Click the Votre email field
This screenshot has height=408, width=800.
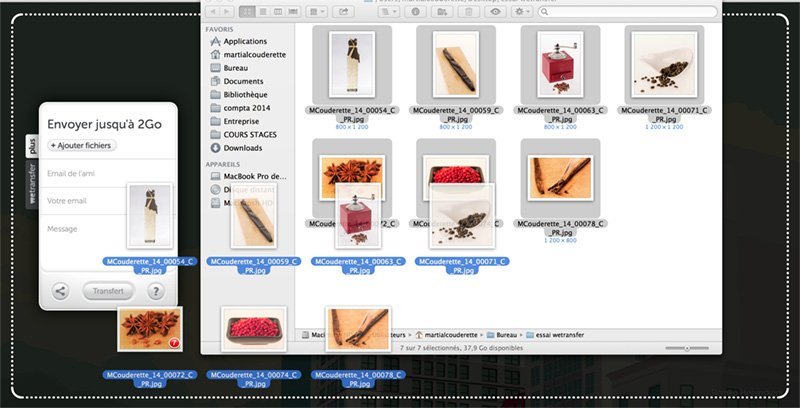click(108, 201)
